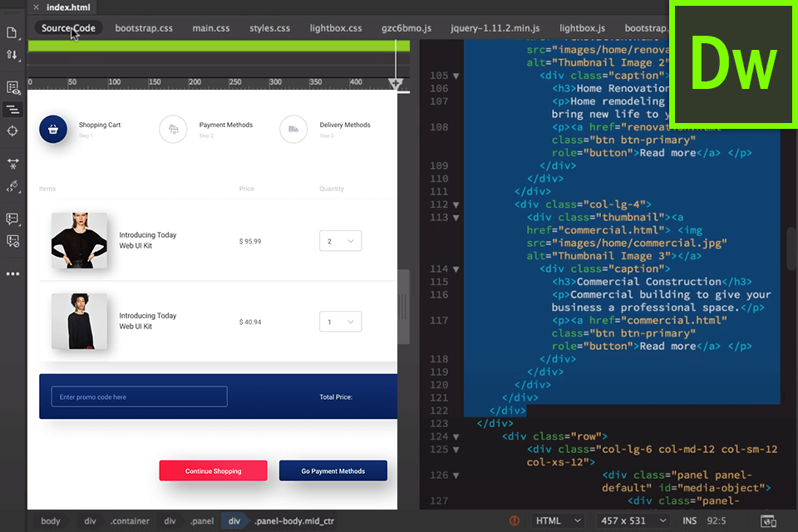Apply comment icon in sidebar
Screen dimensions: 798x532
[x=12, y=219]
